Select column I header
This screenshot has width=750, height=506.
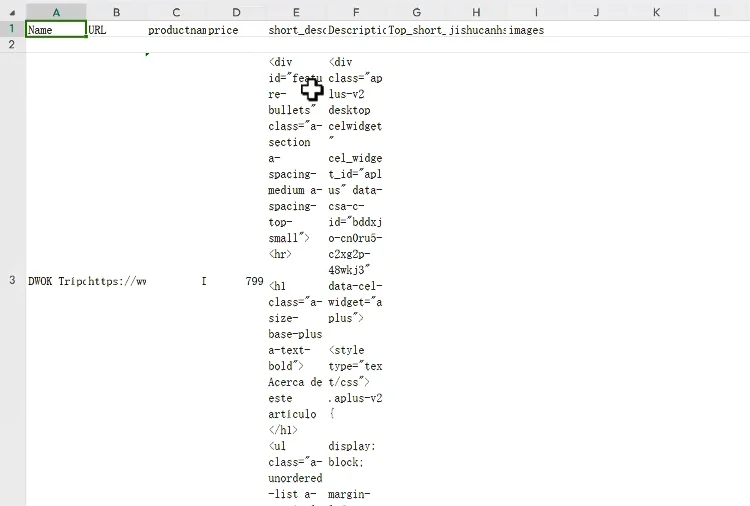(x=537, y=12)
